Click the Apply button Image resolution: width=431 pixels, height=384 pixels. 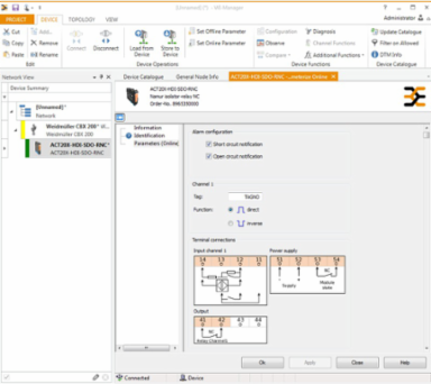pyautogui.click(x=310, y=362)
